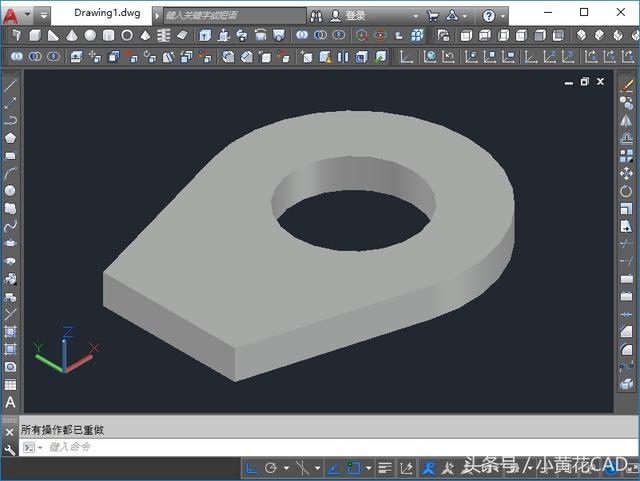The image size is (640, 481).
Task: Select the Mirror modify tool
Action: [627, 121]
